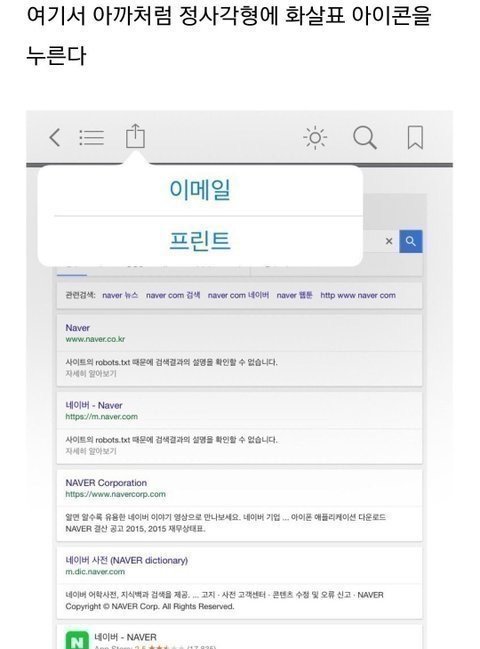Add a bookmark with bookmark icon
The width and height of the screenshot is (480, 649).
click(415, 137)
